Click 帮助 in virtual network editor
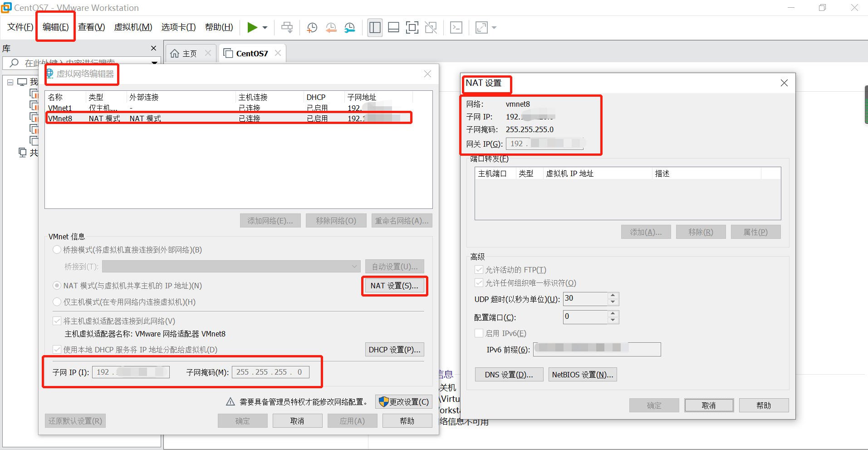Viewport: 868px width, 450px height. [407, 421]
